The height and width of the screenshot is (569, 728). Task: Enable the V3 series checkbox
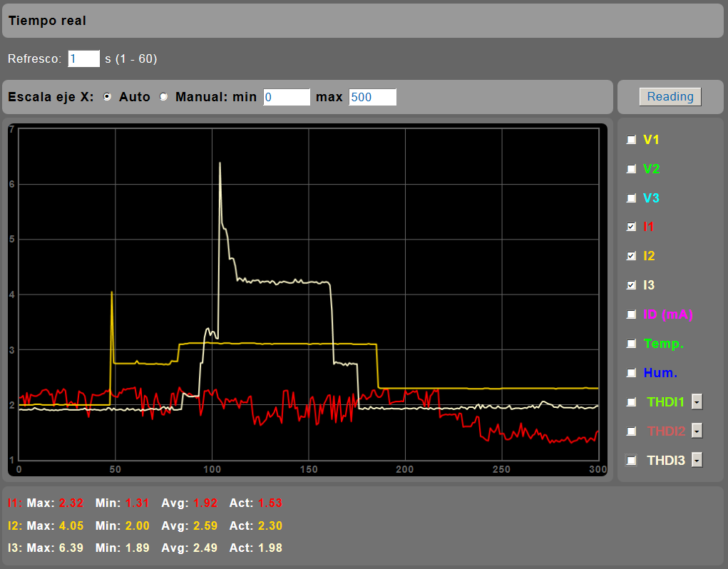[631, 198]
